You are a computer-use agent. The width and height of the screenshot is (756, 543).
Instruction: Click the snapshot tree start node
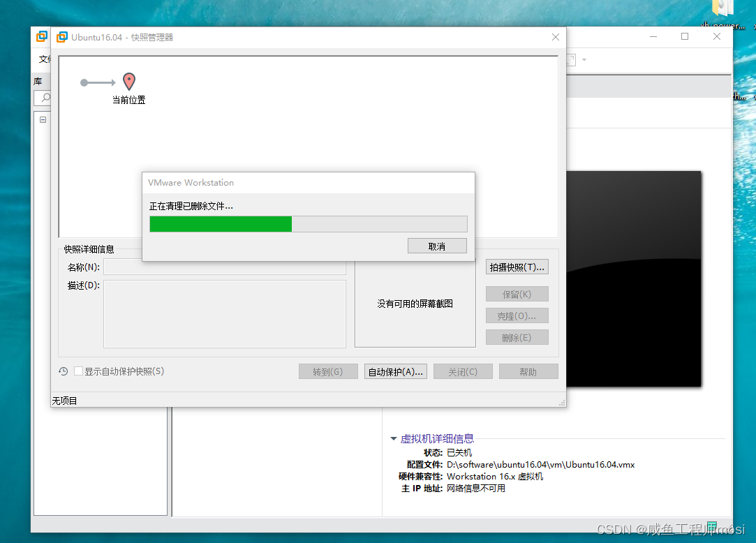[84, 82]
